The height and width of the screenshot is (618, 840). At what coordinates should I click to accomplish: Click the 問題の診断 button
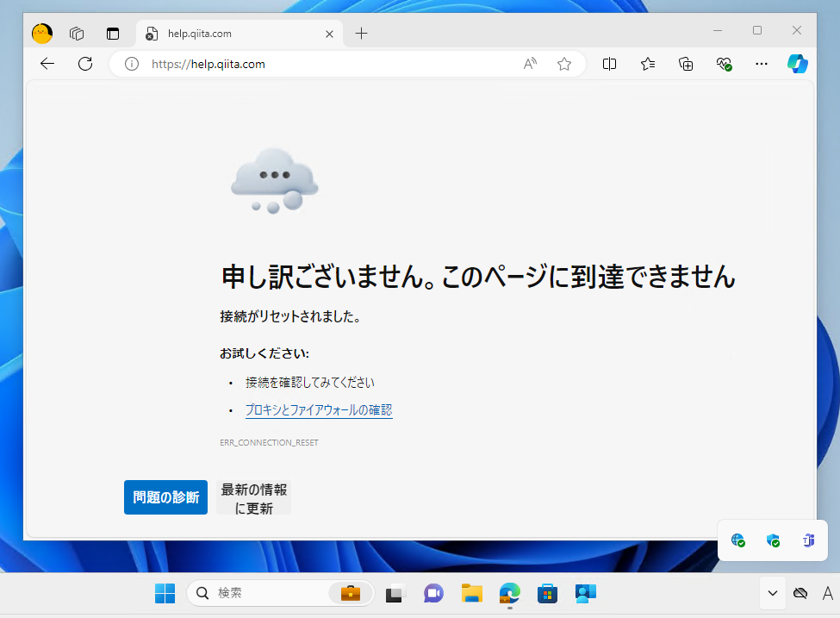[x=165, y=496]
